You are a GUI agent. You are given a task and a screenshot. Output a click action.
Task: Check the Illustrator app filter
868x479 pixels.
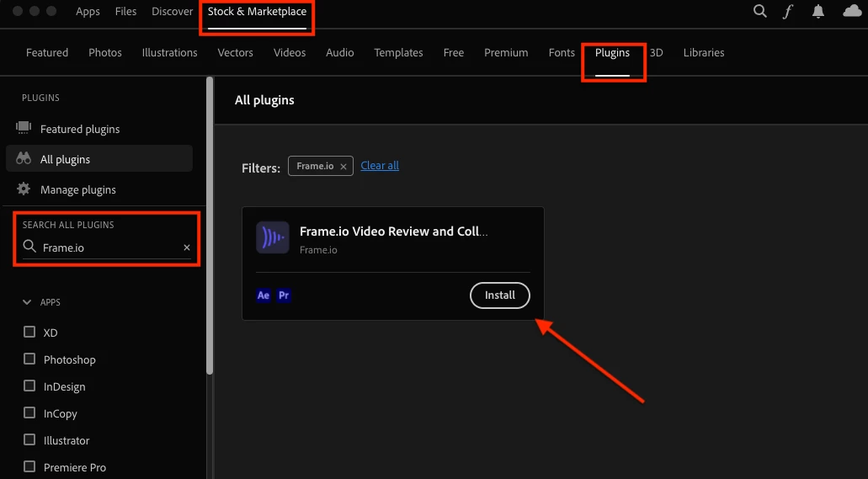pyautogui.click(x=29, y=439)
